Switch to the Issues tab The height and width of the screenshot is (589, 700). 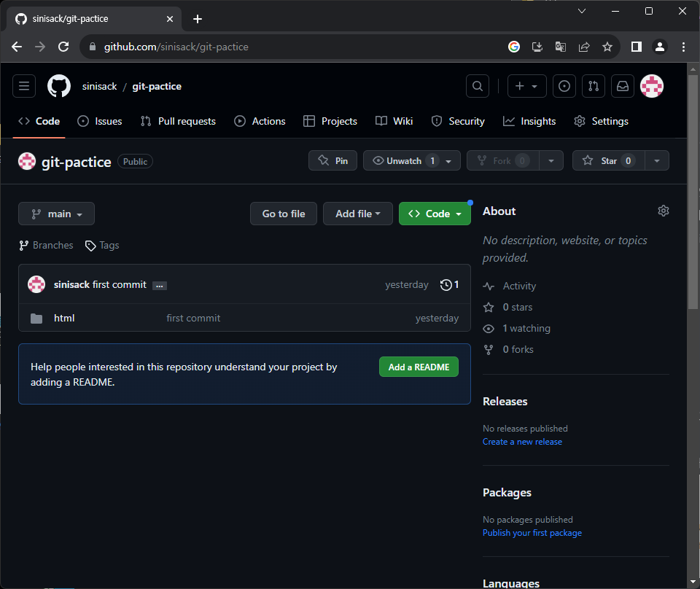coord(100,121)
